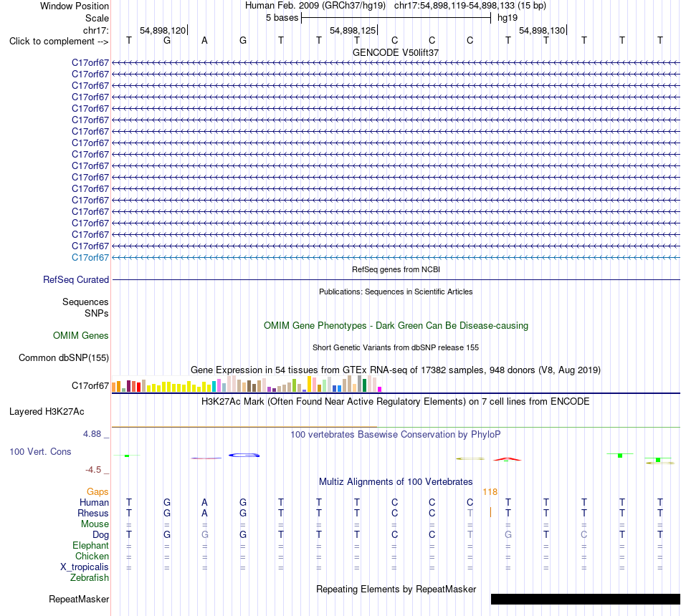Click the red PhyloP peak in conservation track
The height and width of the screenshot is (616, 681).
pyautogui.click(x=507, y=459)
